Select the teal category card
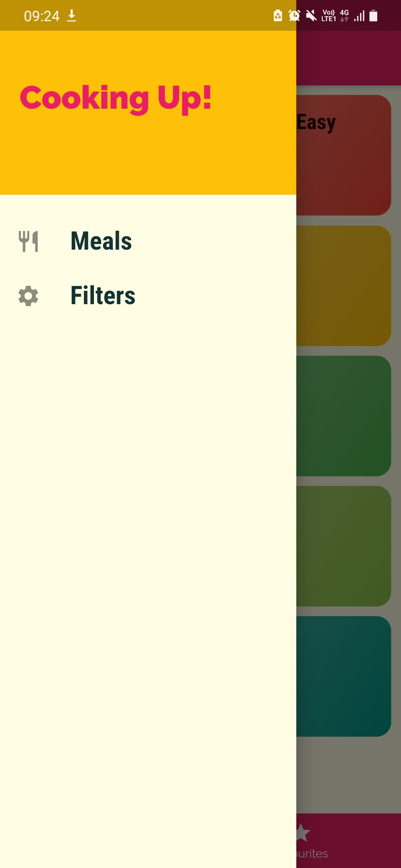The width and height of the screenshot is (401, 868). [343, 676]
